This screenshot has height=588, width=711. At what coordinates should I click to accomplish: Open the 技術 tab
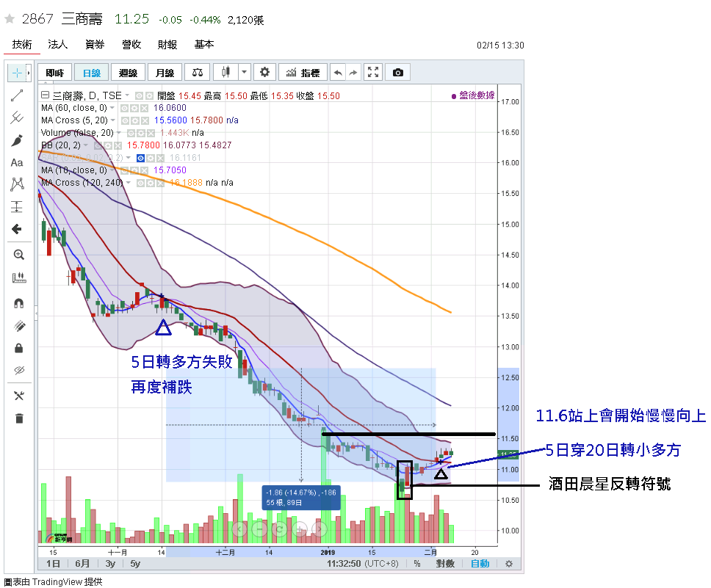coord(22,45)
